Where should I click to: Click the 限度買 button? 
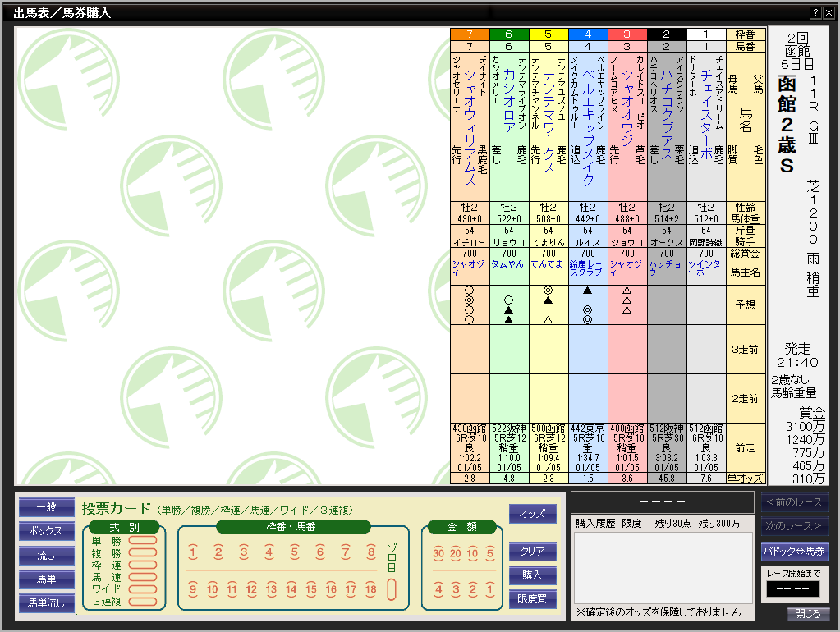[533, 599]
